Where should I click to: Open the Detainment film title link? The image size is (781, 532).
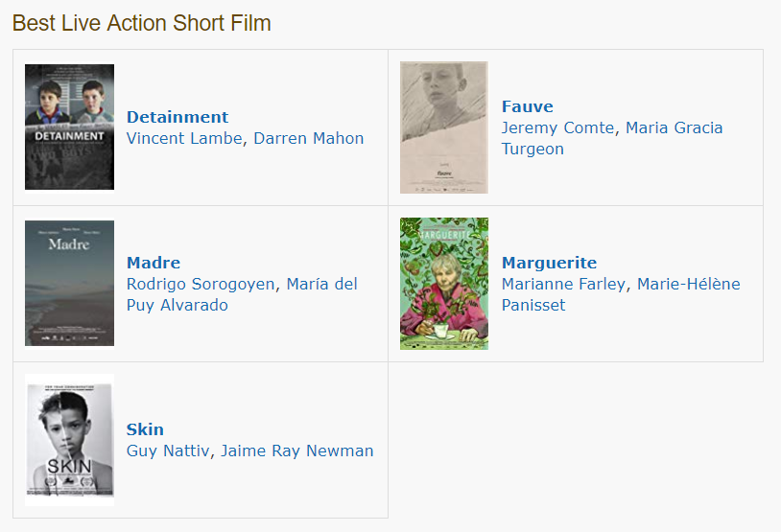(177, 117)
